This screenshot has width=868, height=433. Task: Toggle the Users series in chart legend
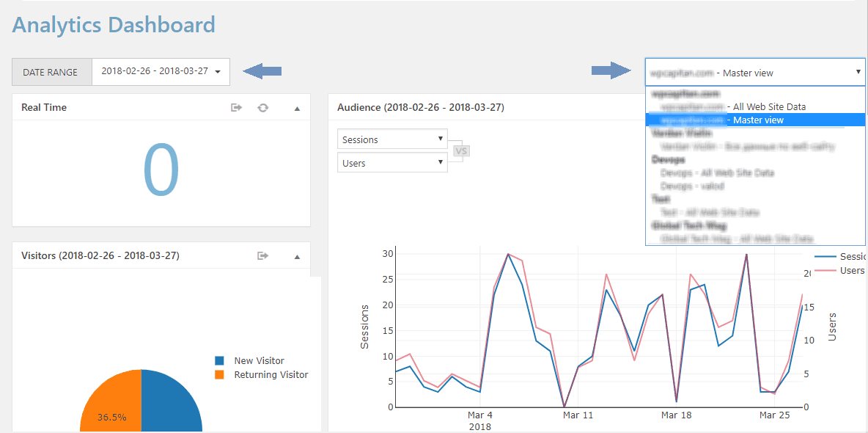(x=839, y=271)
